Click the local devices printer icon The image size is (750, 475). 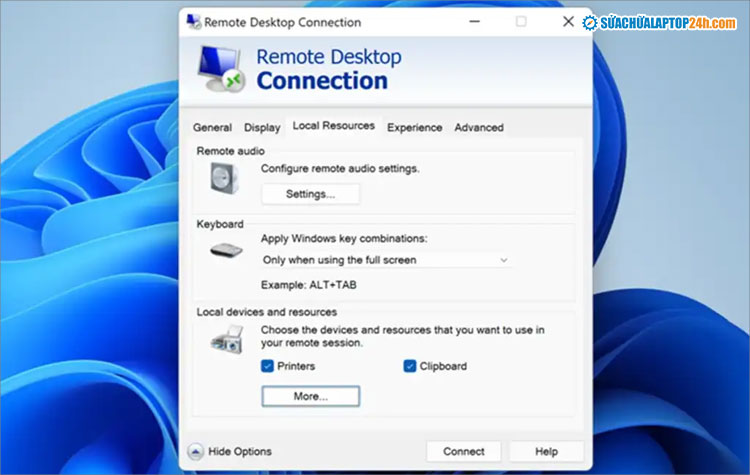coord(228,339)
